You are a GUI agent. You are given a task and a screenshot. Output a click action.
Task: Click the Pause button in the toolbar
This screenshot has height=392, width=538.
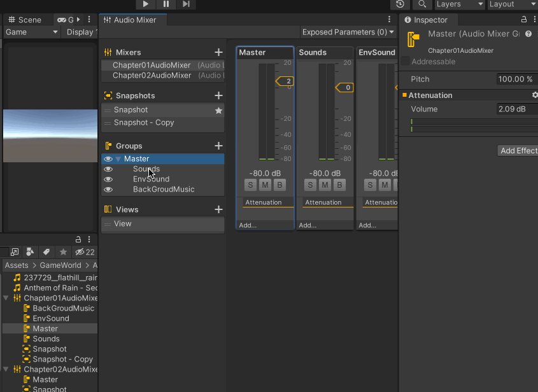tap(166, 4)
